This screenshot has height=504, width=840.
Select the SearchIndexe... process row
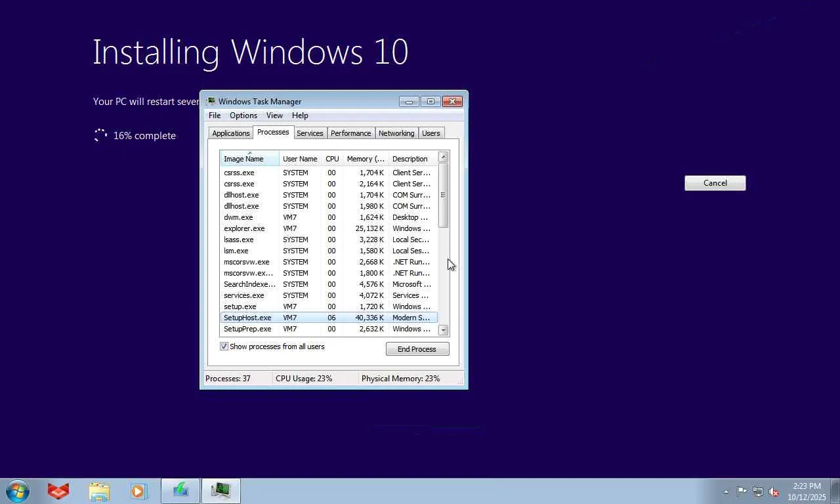click(x=328, y=284)
